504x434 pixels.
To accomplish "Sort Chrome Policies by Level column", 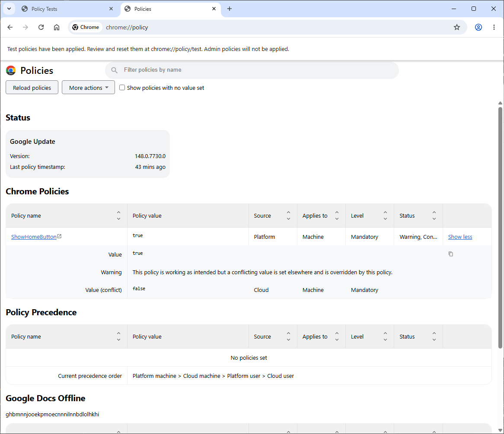I will pyautogui.click(x=385, y=215).
